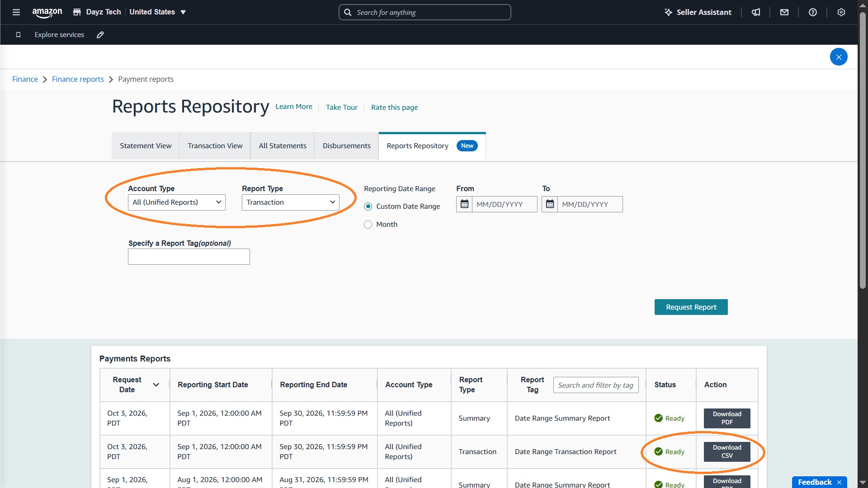Focus the From date input field

[505, 204]
